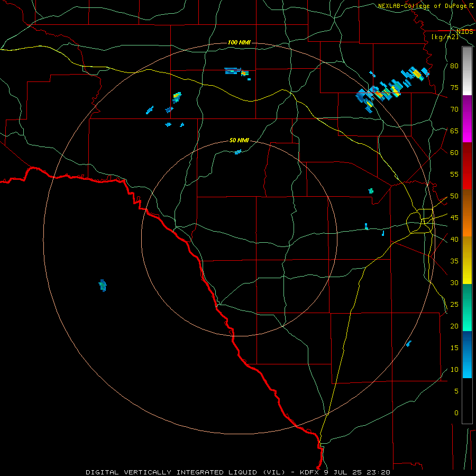This screenshot has width=476, height=476.
Task: Click the small echo just below the 50 NMI label
Action: tap(238, 152)
